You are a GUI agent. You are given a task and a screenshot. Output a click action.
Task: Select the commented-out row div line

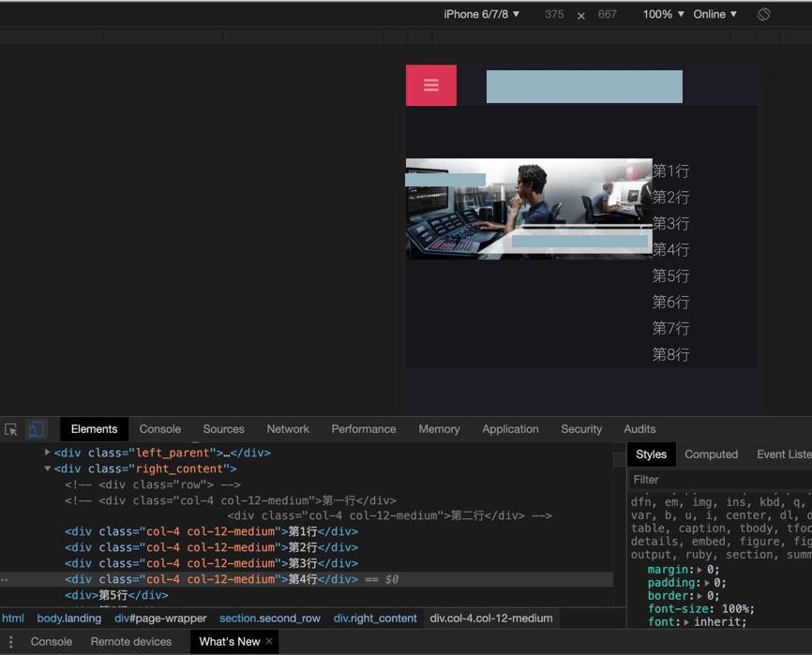pyautogui.click(x=153, y=484)
